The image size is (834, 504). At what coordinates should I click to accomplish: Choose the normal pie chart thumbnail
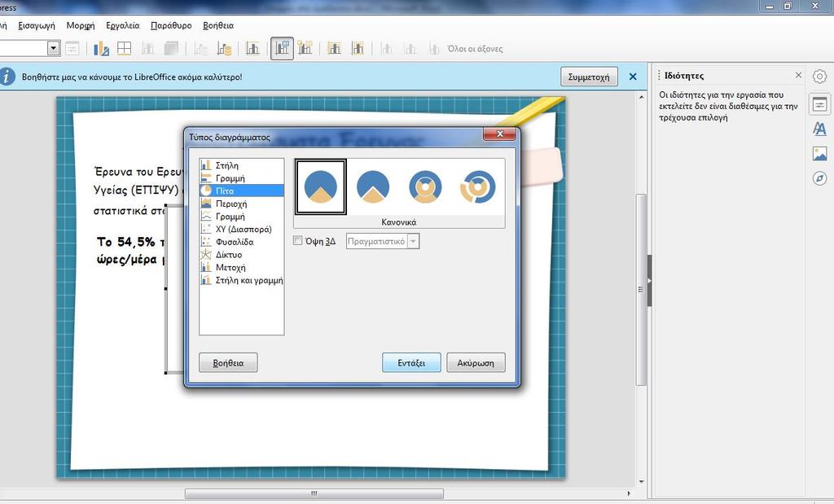point(321,187)
